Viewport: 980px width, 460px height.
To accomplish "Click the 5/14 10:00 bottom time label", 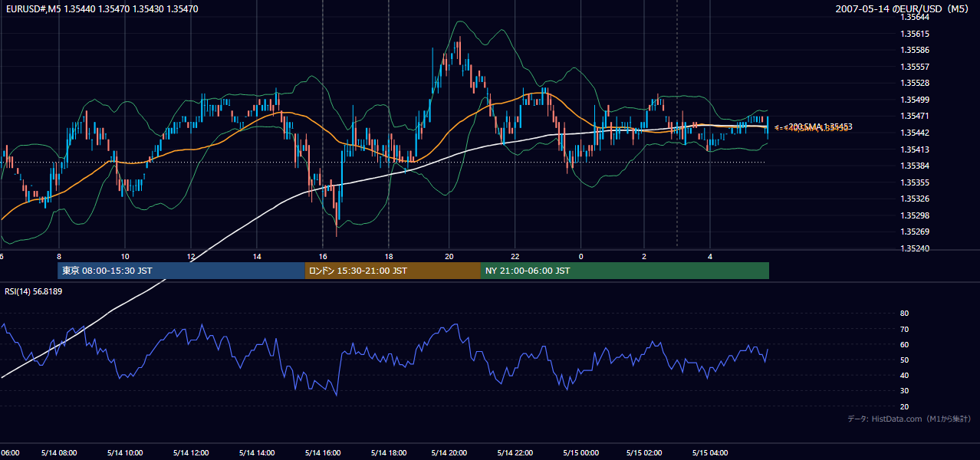I will point(124,453).
